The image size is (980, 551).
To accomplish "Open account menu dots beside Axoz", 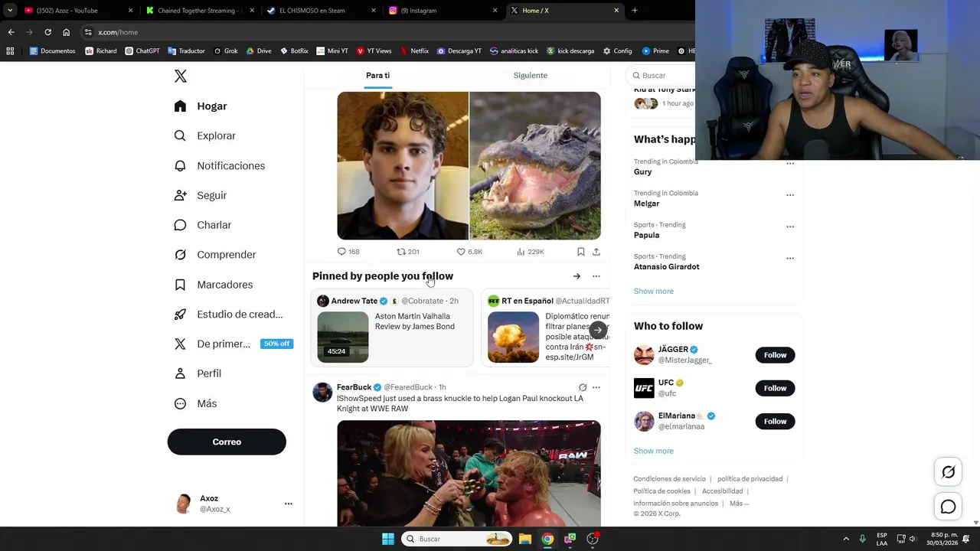I will 288,504.
